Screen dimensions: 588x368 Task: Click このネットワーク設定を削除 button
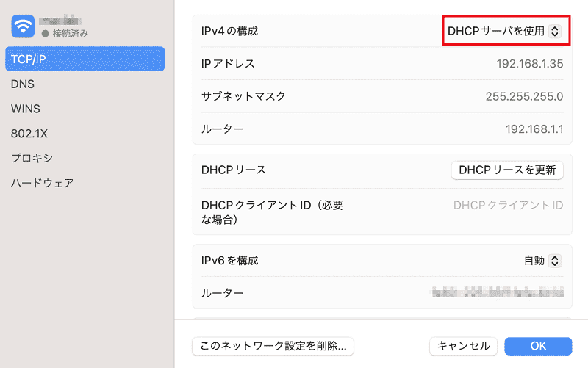click(x=273, y=346)
